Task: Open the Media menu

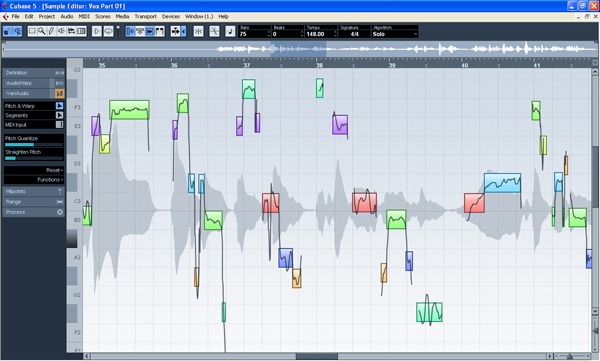Action: click(122, 16)
